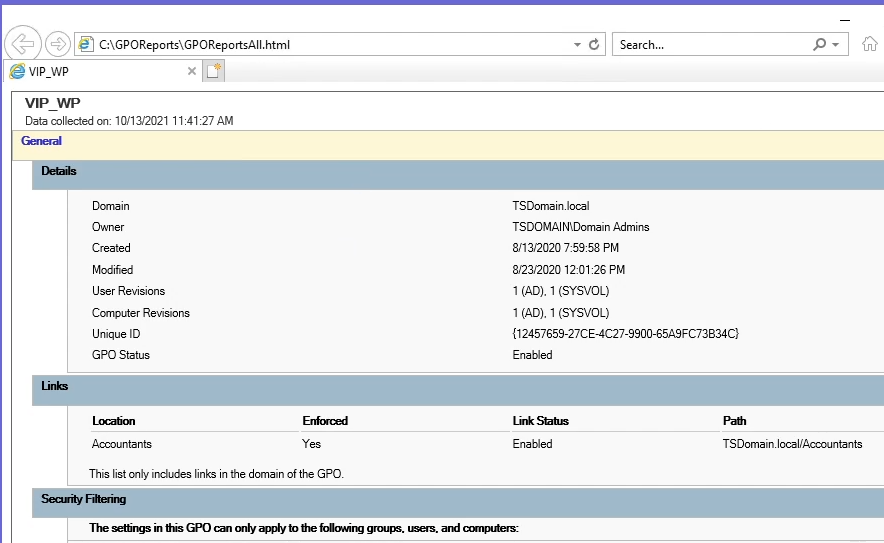
Task: Click the Refresh page icon
Action: [x=594, y=44]
